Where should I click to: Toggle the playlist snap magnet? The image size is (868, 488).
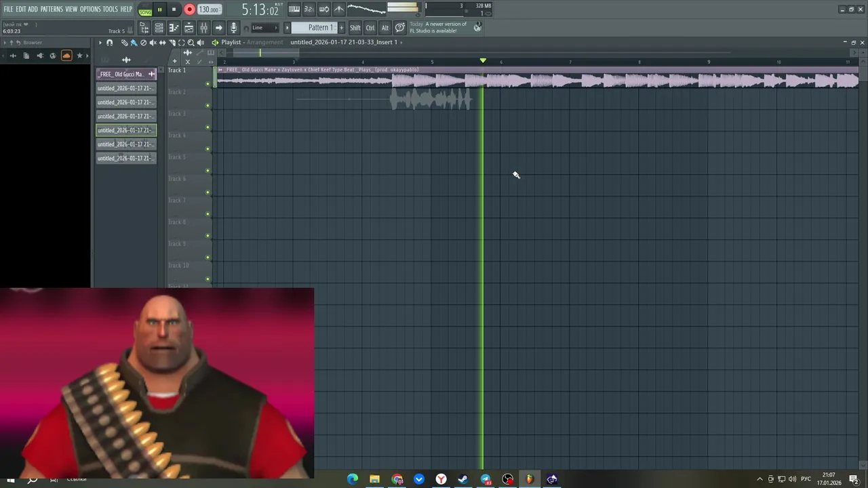pos(109,42)
